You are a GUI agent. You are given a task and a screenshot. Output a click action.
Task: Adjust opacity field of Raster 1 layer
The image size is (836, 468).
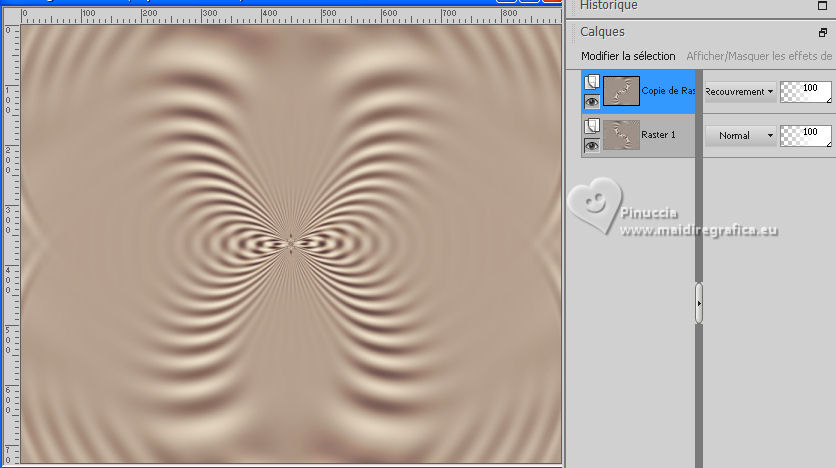[806, 135]
